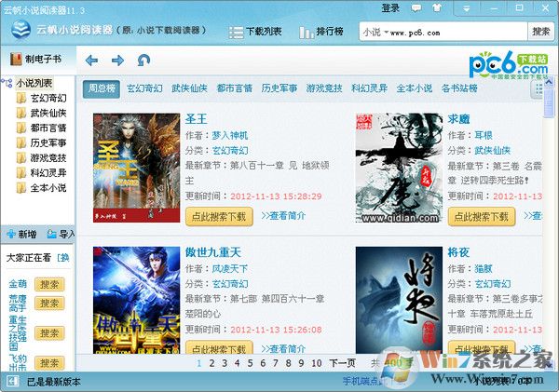This screenshot has width=559, height=392.
Task: Switch to 科幻灵异 category tab
Action: [x=369, y=88]
